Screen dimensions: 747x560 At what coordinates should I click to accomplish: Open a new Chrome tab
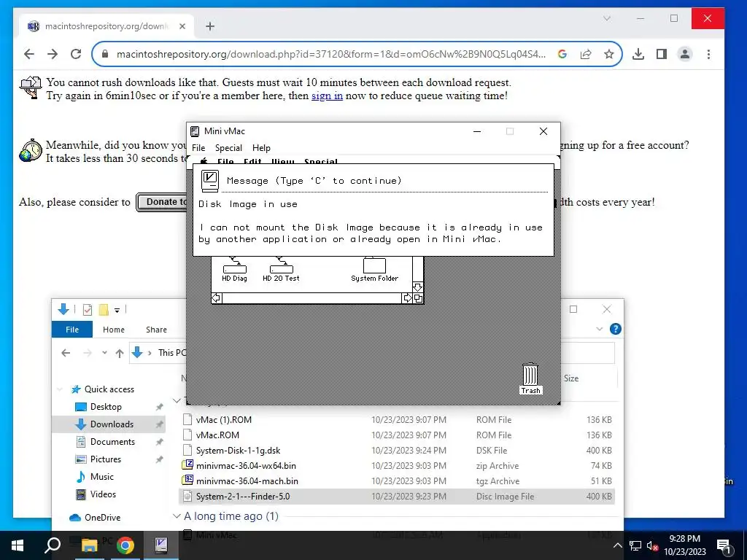click(x=210, y=26)
